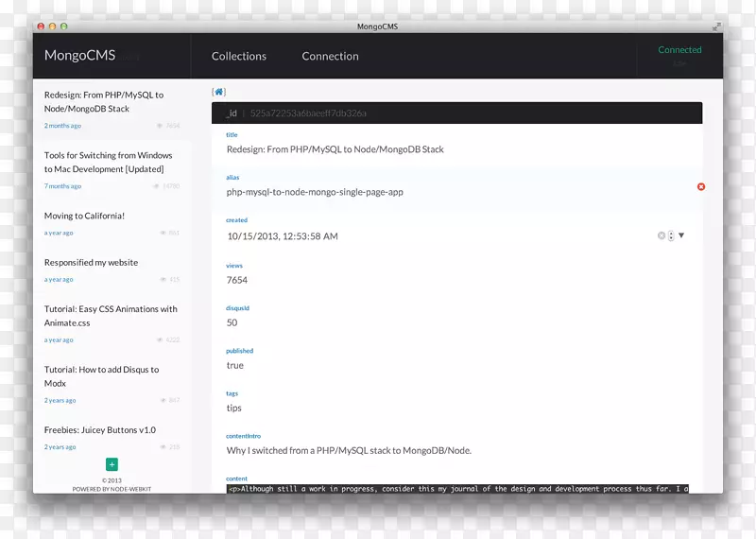This screenshot has height=539, width=756.
Task: Open the Collections menu
Action: click(x=239, y=57)
